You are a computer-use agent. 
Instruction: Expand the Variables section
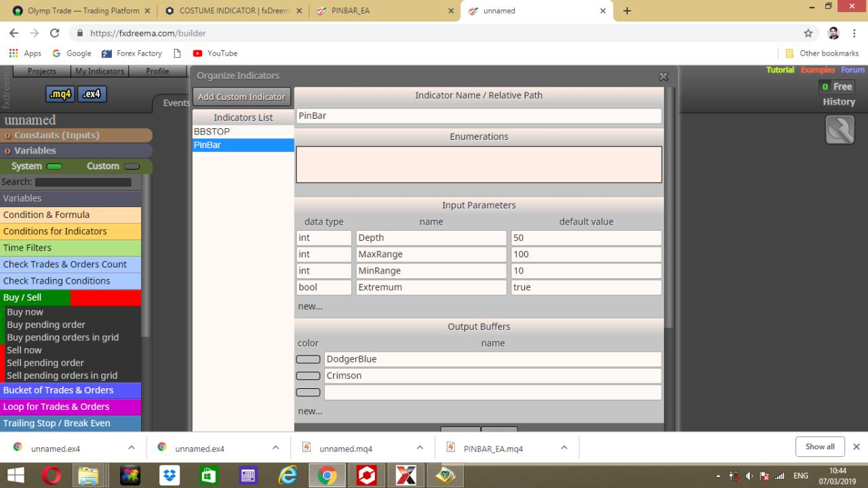click(x=76, y=151)
